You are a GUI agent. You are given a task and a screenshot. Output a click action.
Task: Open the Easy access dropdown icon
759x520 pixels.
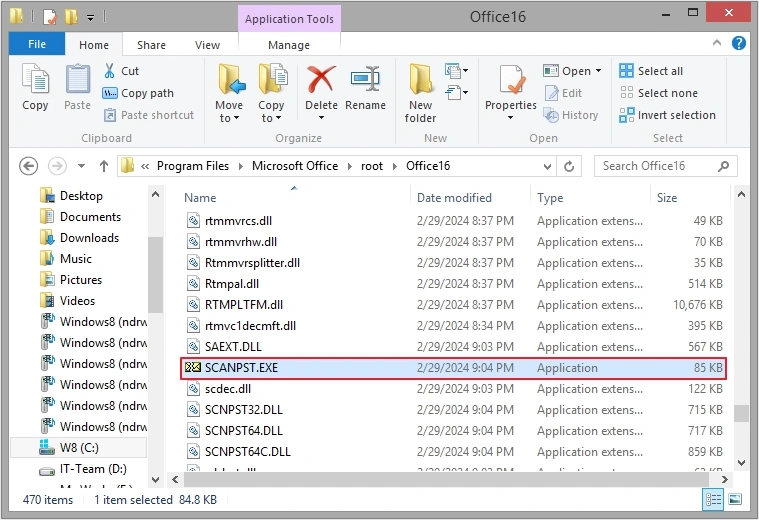point(456,92)
